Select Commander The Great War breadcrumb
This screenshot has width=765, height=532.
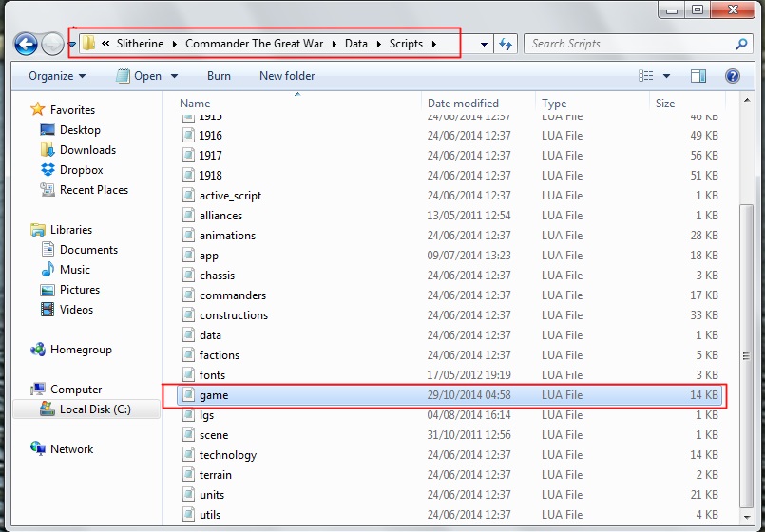254,44
